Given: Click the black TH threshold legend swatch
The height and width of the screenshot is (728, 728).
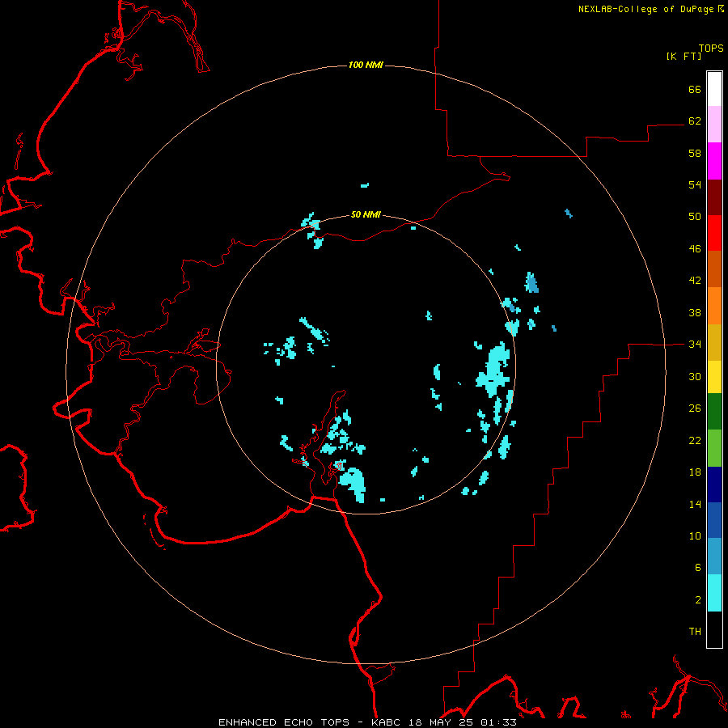Looking at the screenshot, I should (714, 629).
